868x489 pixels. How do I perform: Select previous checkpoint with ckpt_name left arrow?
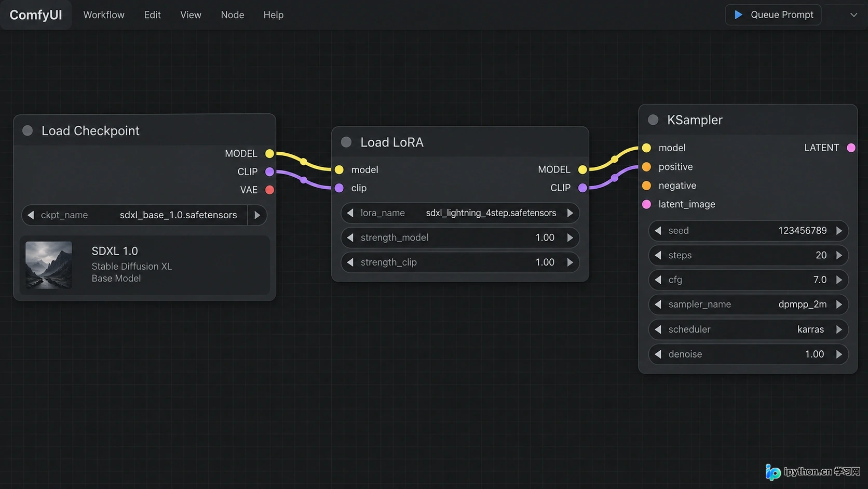[x=31, y=215]
